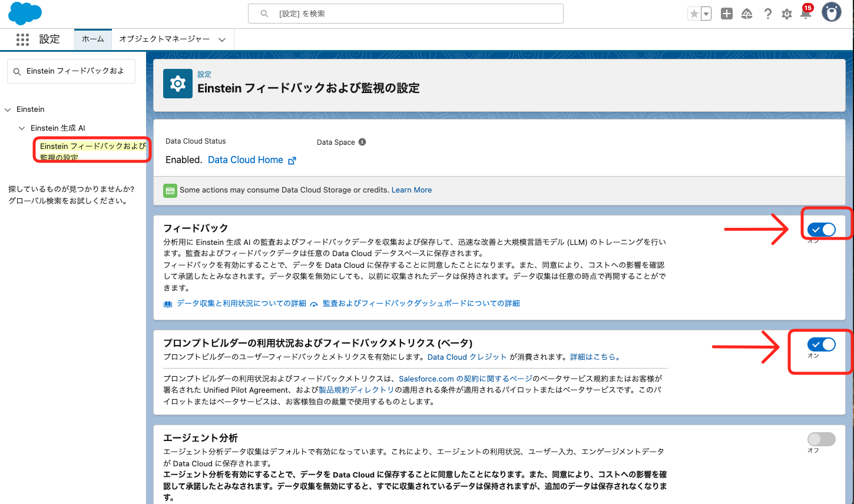Switch to the ホーム tab
The height and width of the screenshot is (504, 854).
[93, 39]
